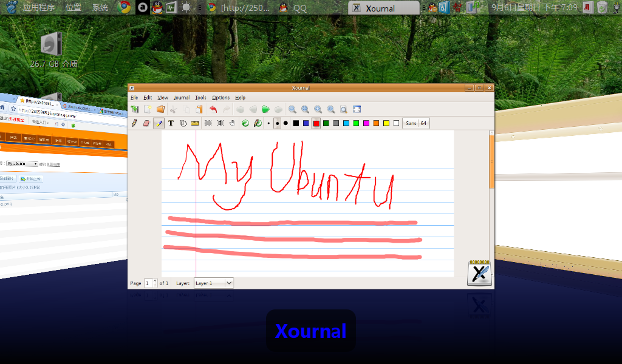622x364 pixels.
Task: Open the 系统 menu in top panel
Action: click(100, 7)
